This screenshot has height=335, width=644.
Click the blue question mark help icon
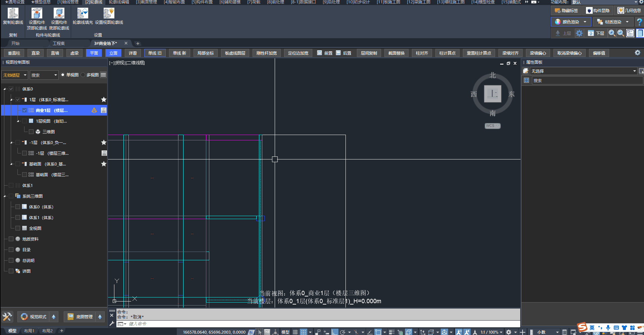click(x=639, y=22)
